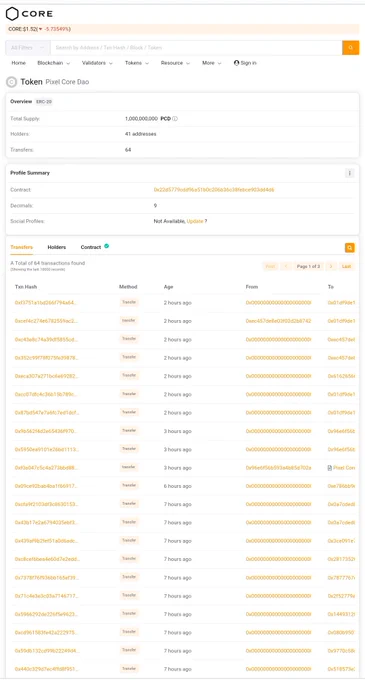Click the To address 0x6162656 link
This screenshot has height=680, width=365.
coord(341,376)
